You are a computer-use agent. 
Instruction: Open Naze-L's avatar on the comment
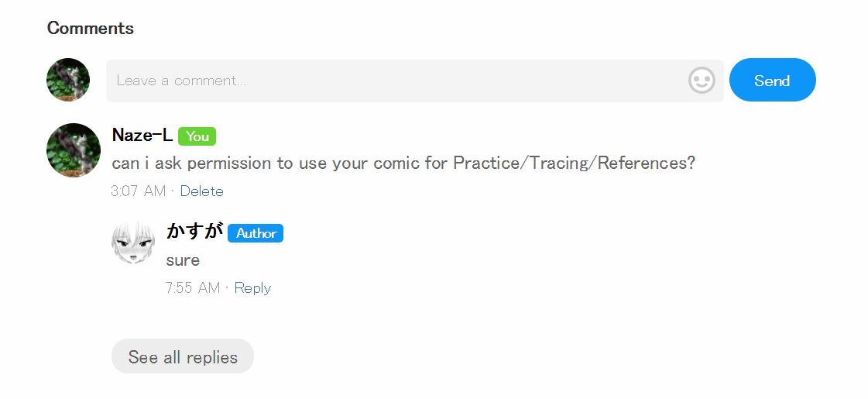point(74,150)
